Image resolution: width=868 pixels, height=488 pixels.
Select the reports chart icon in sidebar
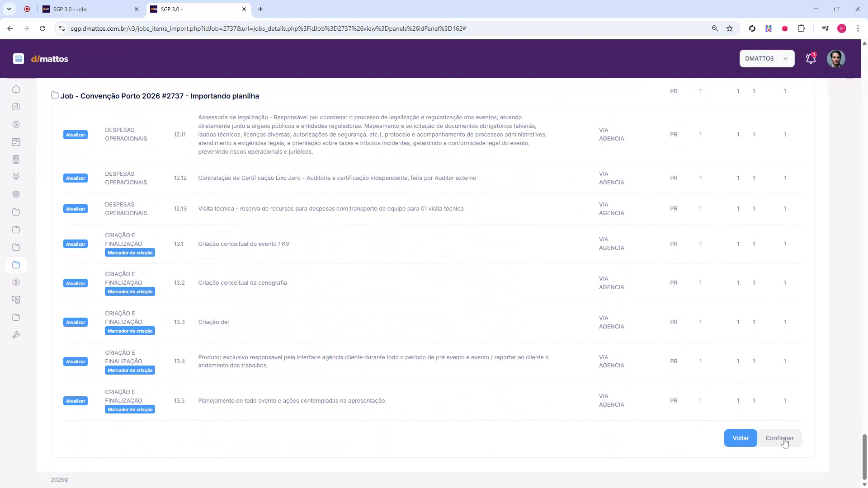(x=16, y=107)
